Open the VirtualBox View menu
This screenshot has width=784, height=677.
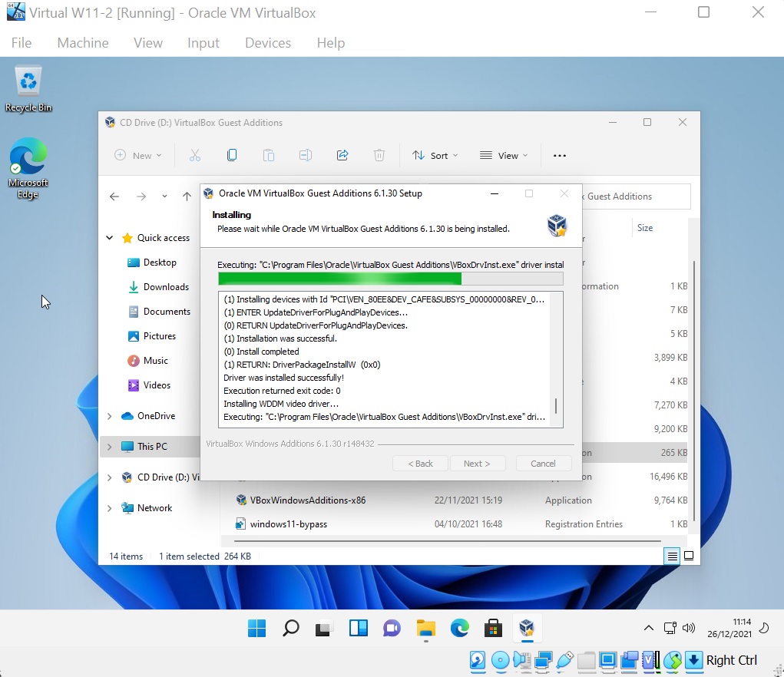pos(148,43)
